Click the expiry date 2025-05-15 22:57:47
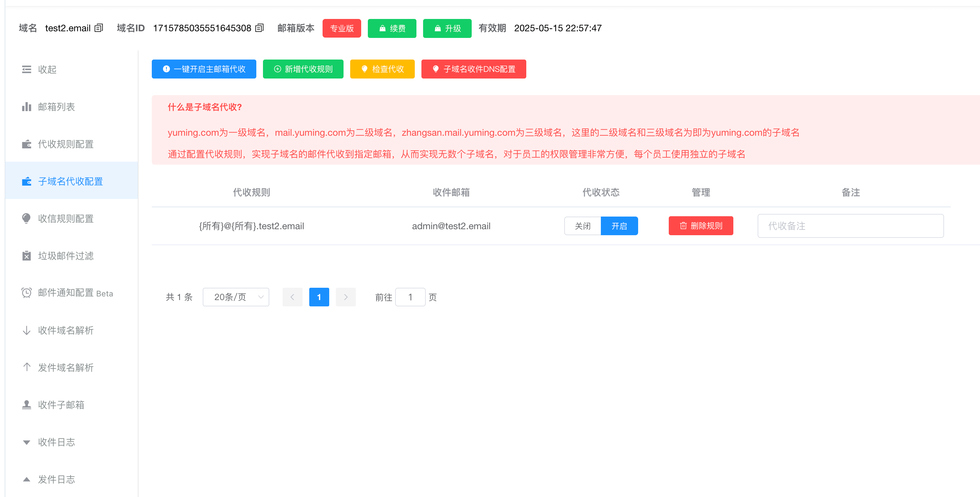Viewport: 980px width, 497px height. pyautogui.click(x=558, y=28)
